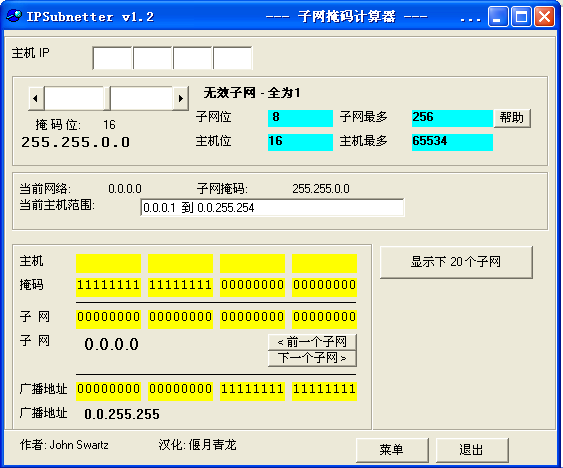Viewport: 563px width, 468px height.
Task: Go to previous subnet with 前一个子网
Action: point(312,342)
